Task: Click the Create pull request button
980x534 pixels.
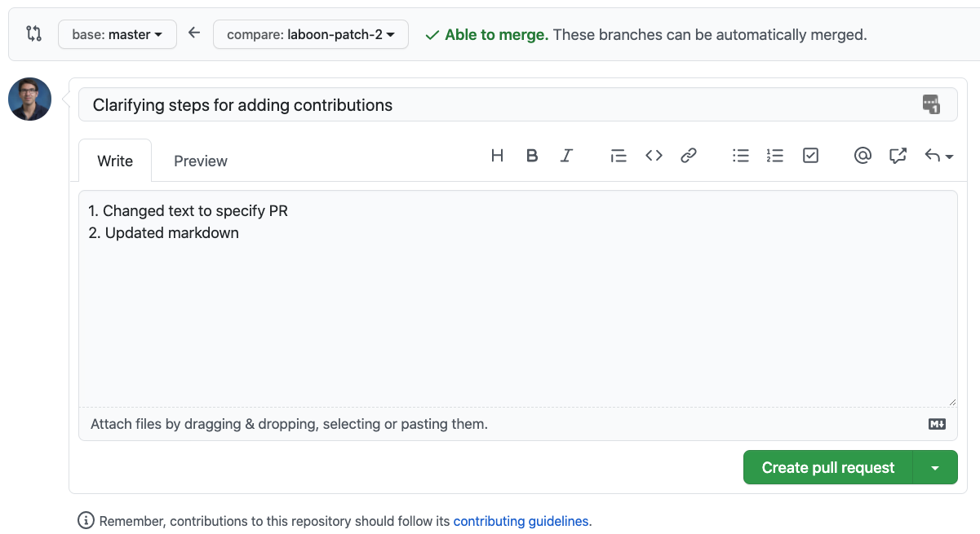Action: [827, 467]
